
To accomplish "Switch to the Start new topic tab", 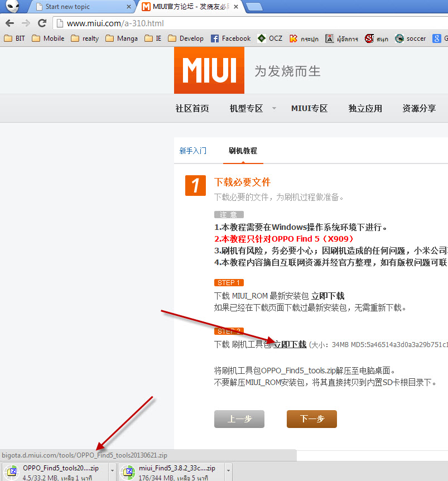I will tap(80, 7).
